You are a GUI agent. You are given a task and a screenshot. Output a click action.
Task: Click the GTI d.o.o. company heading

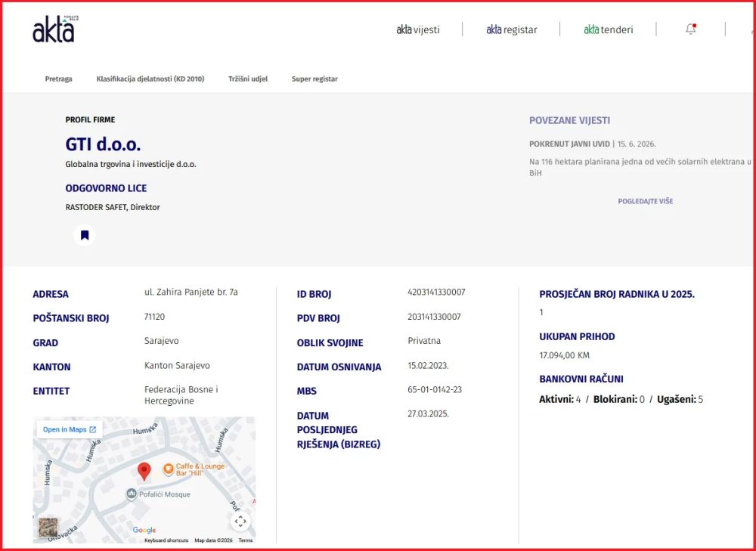pyautogui.click(x=103, y=144)
